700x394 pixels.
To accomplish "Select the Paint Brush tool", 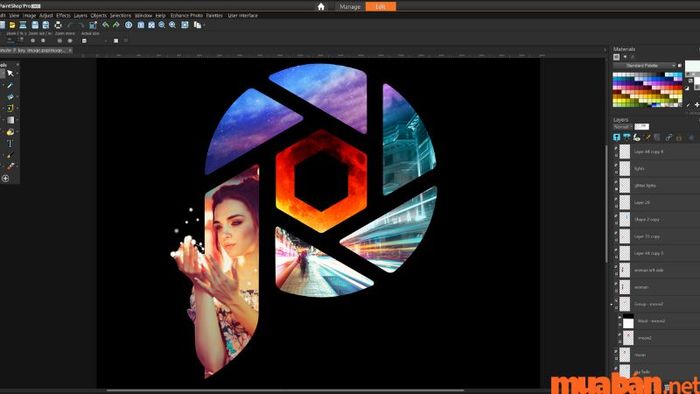I will click(x=10, y=155).
